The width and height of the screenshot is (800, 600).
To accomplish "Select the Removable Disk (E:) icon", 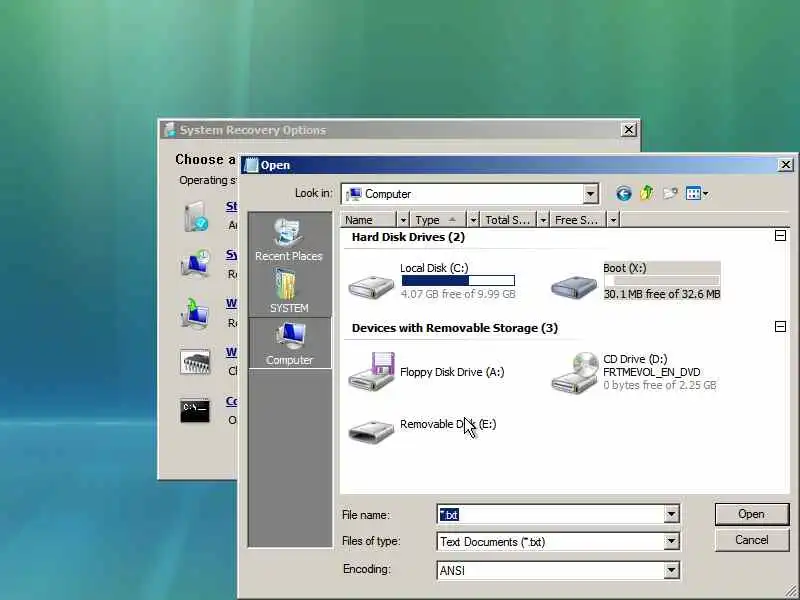I will [371, 432].
